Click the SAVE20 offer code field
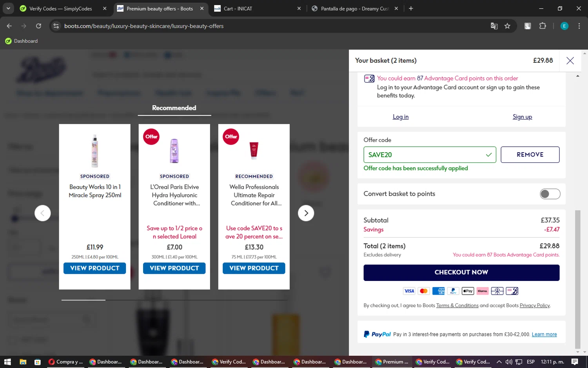Image resolution: width=588 pixels, height=368 pixels. 430,155
